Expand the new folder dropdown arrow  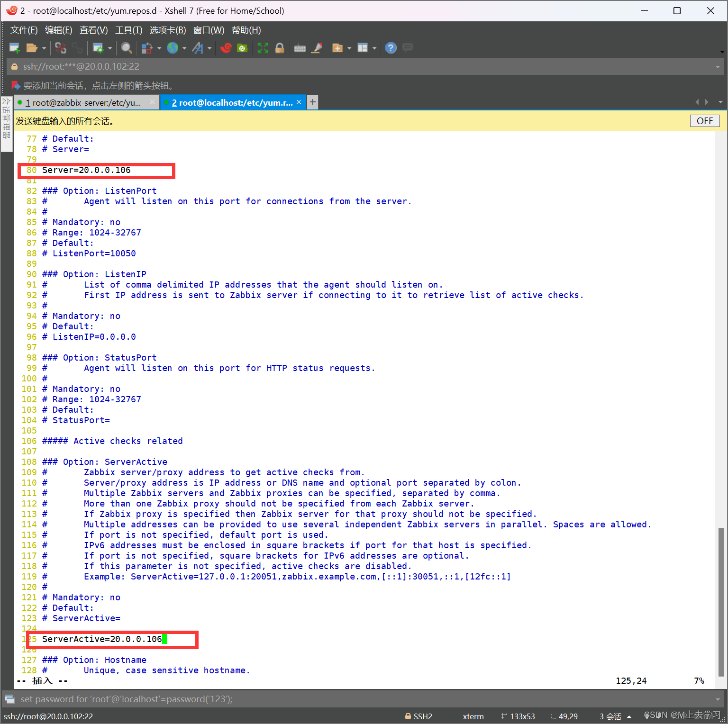point(349,48)
